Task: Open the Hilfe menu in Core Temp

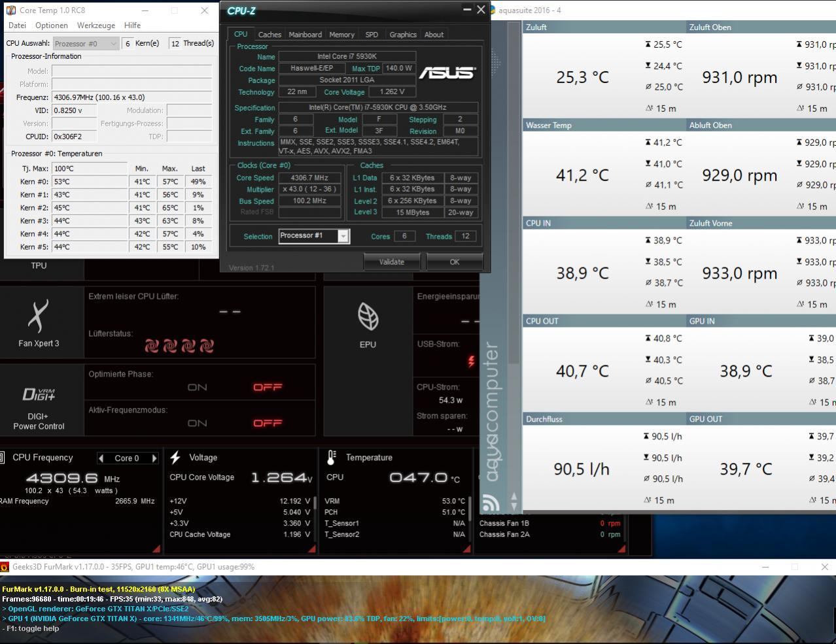Action: click(132, 25)
